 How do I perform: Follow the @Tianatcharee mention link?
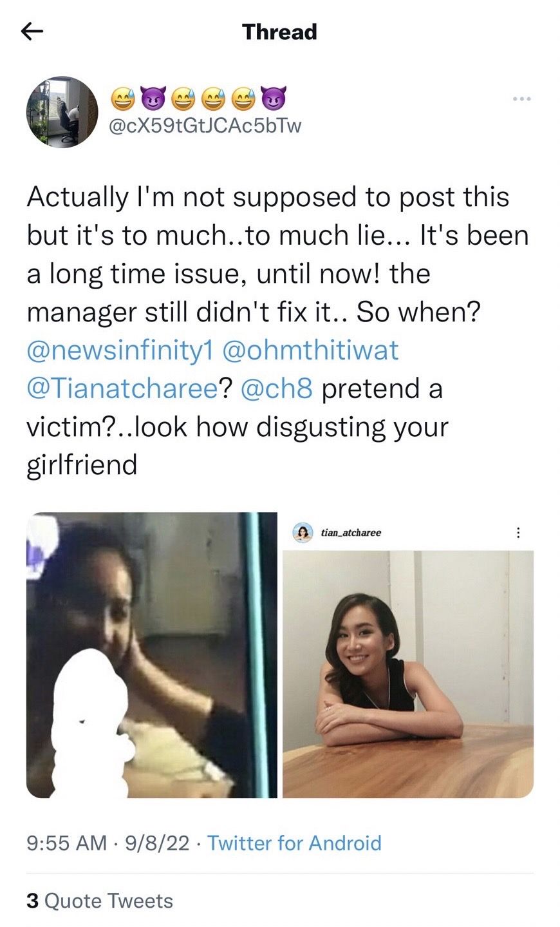(122, 389)
